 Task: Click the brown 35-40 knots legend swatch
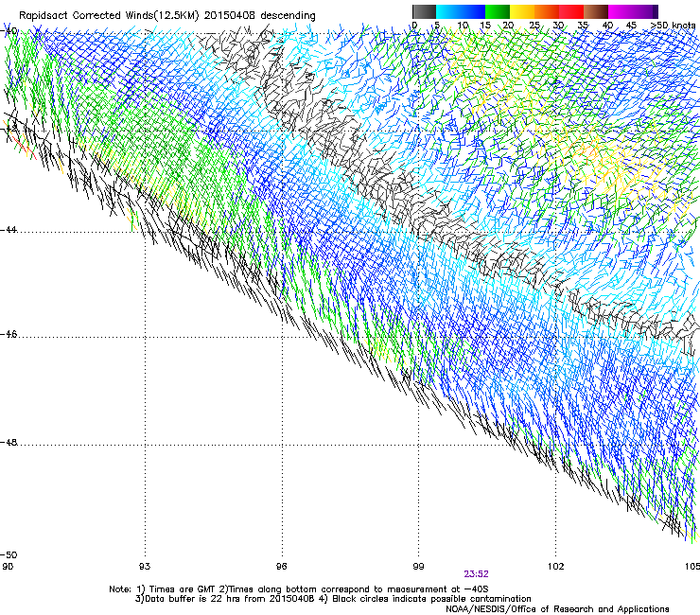[x=596, y=11]
